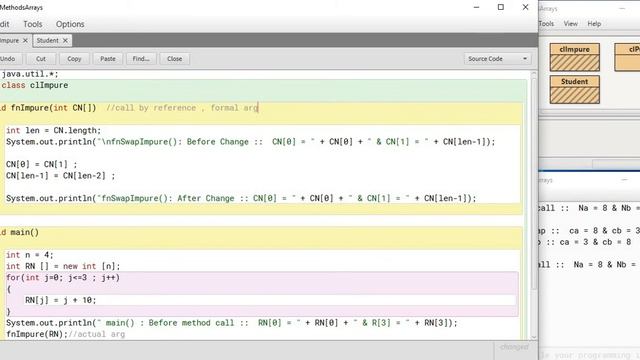Click the line 'int len = CN.length;'
This screenshot has width=640, height=360.
click(x=53, y=130)
